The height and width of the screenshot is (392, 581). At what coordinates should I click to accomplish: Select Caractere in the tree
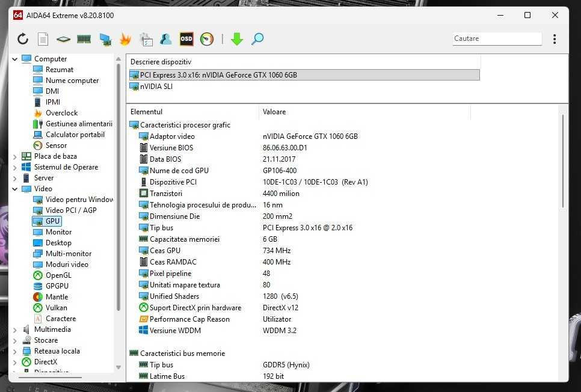(x=60, y=318)
